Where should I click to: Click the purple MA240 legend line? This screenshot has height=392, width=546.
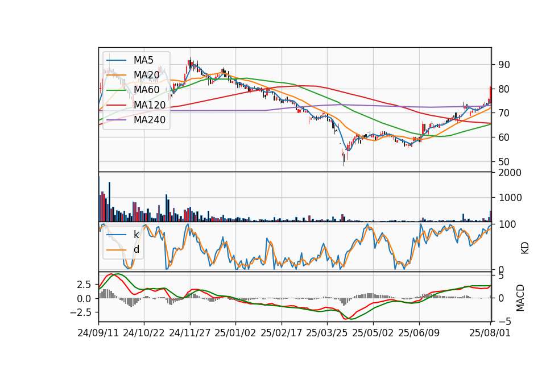click(x=116, y=120)
